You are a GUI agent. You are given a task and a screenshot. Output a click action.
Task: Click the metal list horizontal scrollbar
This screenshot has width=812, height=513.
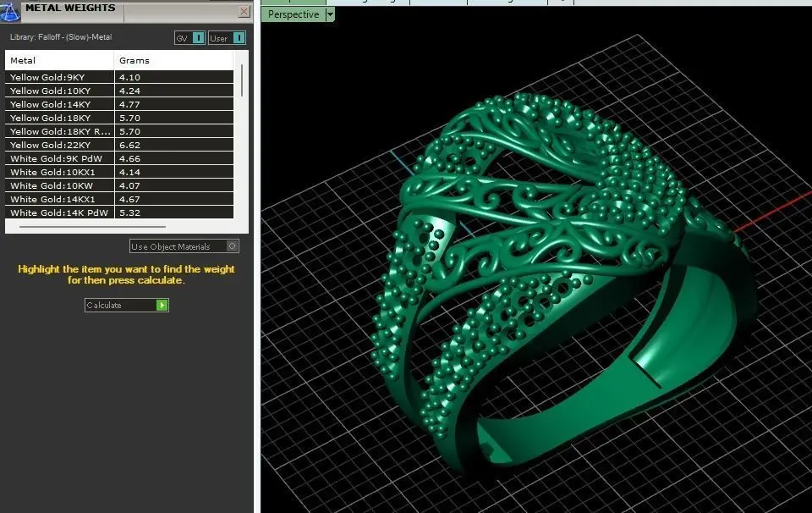pyautogui.click(x=92, y=226)
